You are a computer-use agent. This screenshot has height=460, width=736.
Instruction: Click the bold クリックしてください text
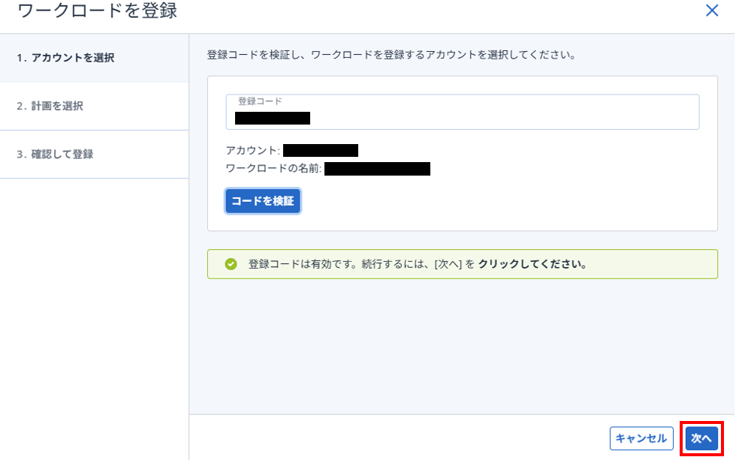tap(532, 265)
